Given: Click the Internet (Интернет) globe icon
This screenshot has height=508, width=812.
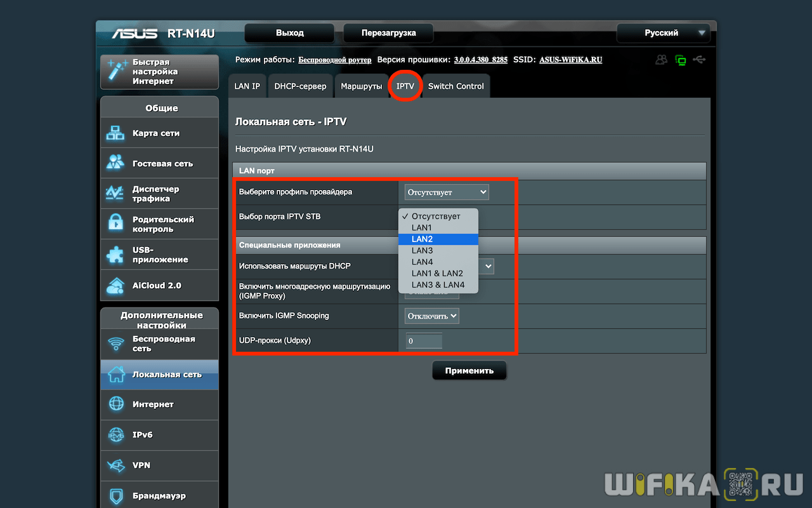Looking at the screenshot, I should pos(116,404).
